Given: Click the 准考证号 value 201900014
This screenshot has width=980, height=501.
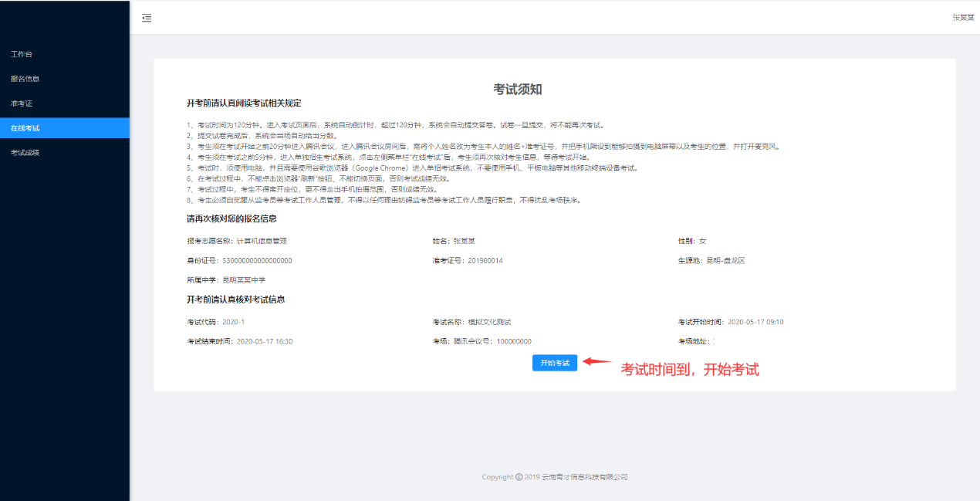Looking at the screenshot, I should [485, 261].
